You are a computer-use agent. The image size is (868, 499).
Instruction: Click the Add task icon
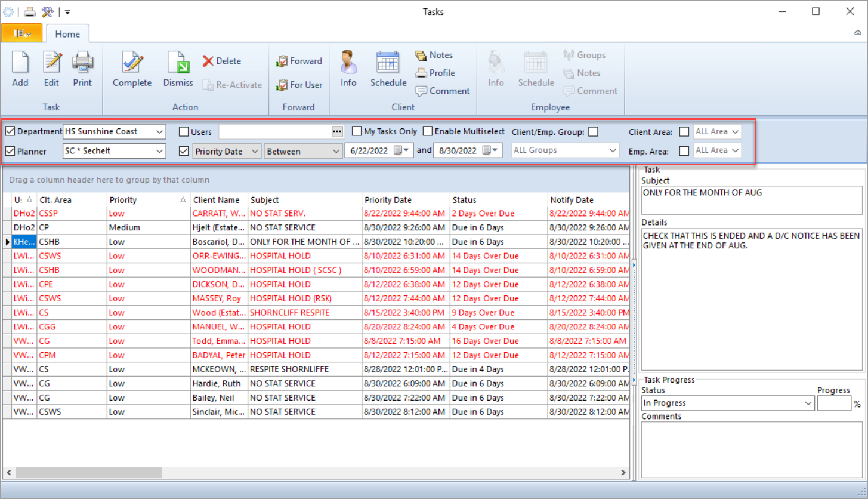[20, 69]
